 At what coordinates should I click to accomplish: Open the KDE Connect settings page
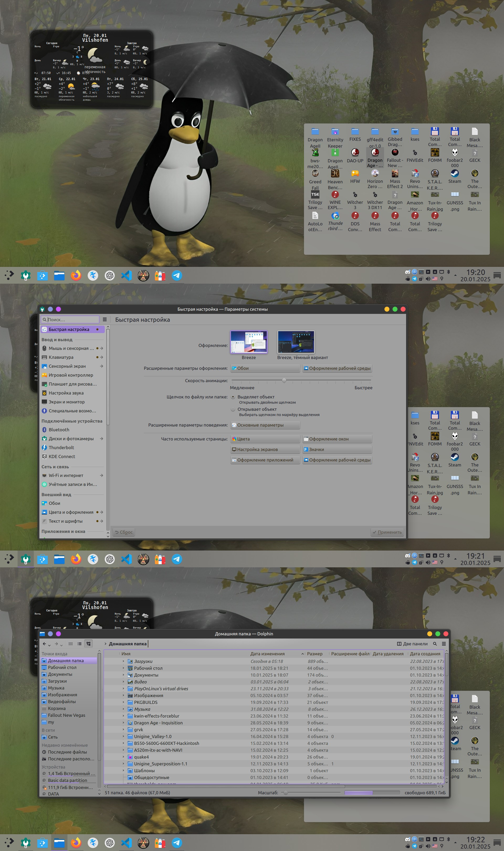coord(73,456)
